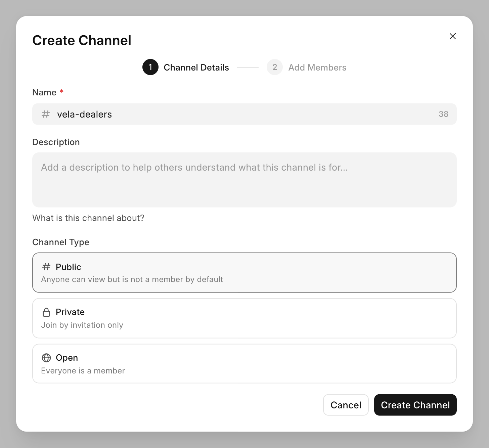Click the 'What is this channel about?' hint
This screenshot has height=448, width=489.
[x=88, y=218]
